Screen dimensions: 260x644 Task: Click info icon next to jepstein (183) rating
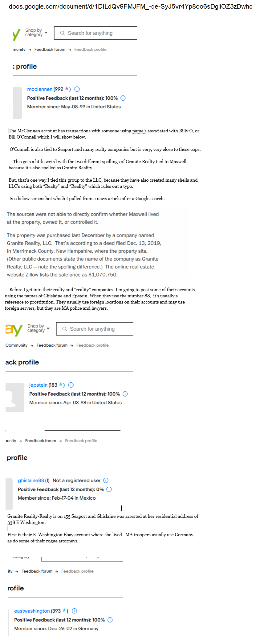(71, 385)
